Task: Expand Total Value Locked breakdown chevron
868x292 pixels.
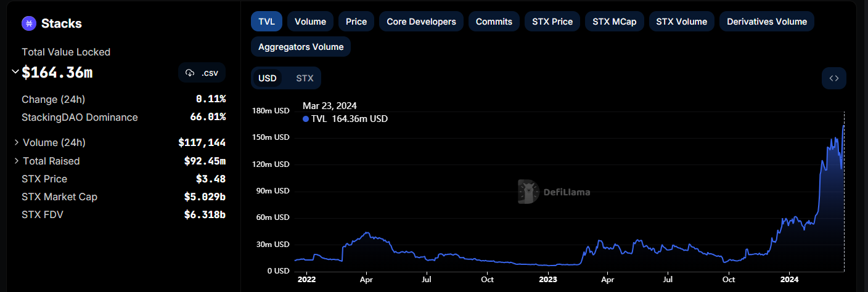Action: pos(15,72)
